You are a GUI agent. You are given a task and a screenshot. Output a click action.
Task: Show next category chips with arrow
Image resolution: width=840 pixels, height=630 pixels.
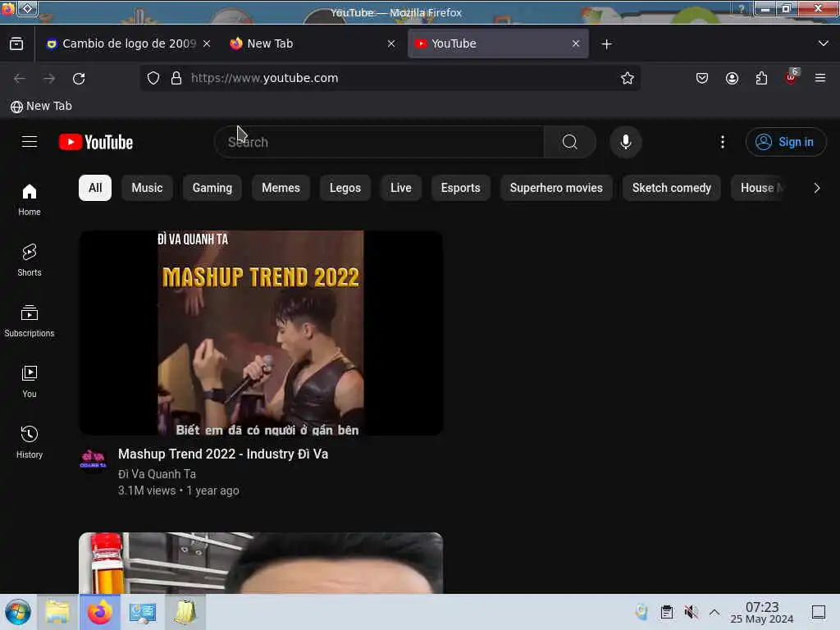click(x=816, y=188)
